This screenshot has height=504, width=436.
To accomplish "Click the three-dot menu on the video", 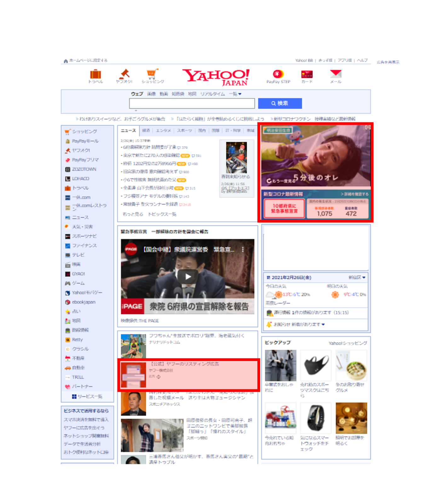I will click(243, 249).
